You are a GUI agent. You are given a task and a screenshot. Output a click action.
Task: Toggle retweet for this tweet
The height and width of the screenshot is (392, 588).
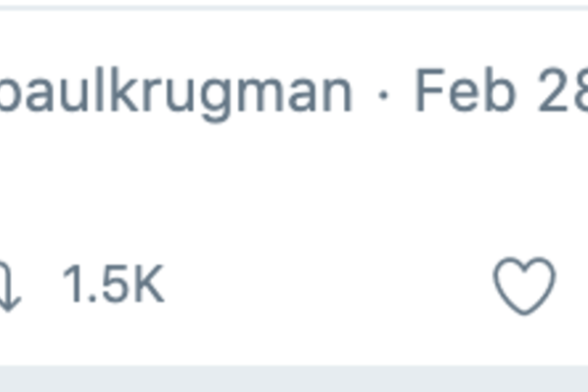(x=8, y=287)
